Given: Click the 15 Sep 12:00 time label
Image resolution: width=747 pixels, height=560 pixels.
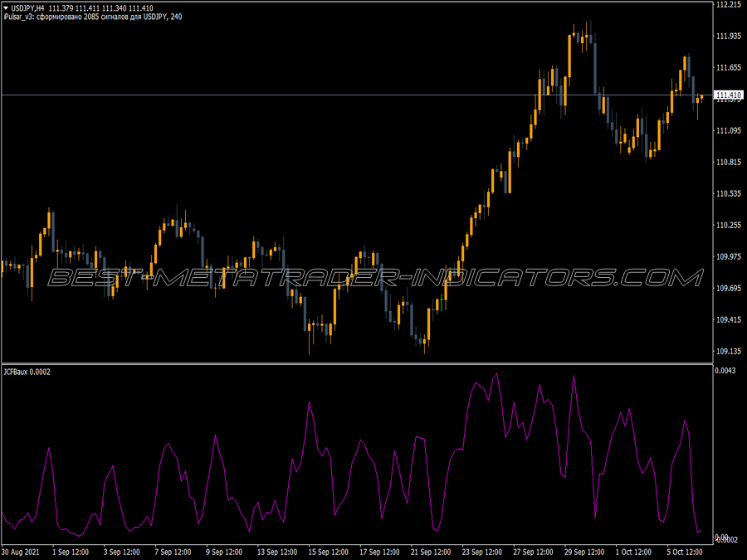Looking at the screenshot, I should [328, 553].
